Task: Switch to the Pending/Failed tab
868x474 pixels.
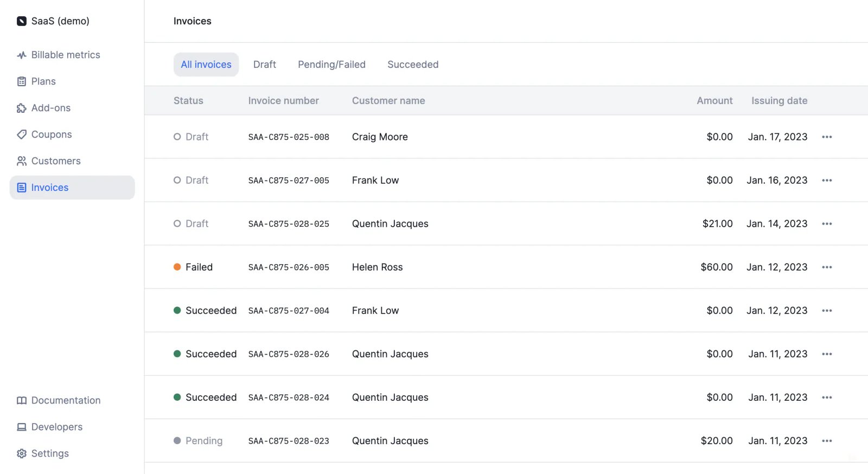Action: click(x=331, y=65)
